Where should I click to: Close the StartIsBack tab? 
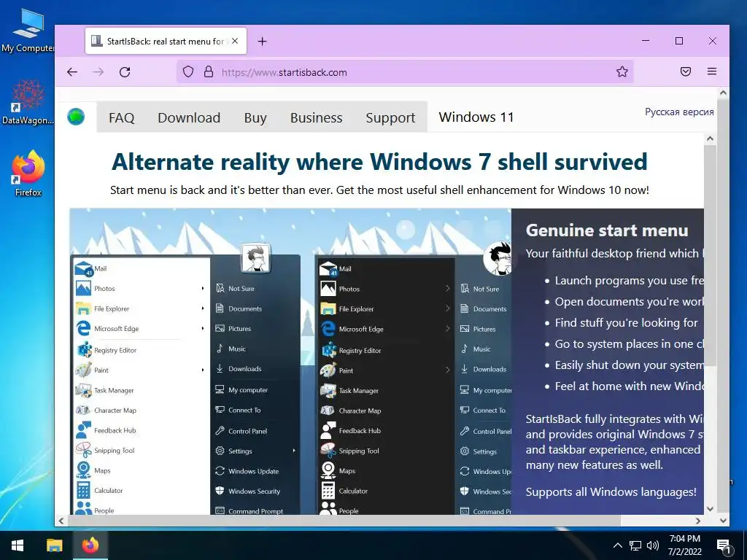click(235, 41)
